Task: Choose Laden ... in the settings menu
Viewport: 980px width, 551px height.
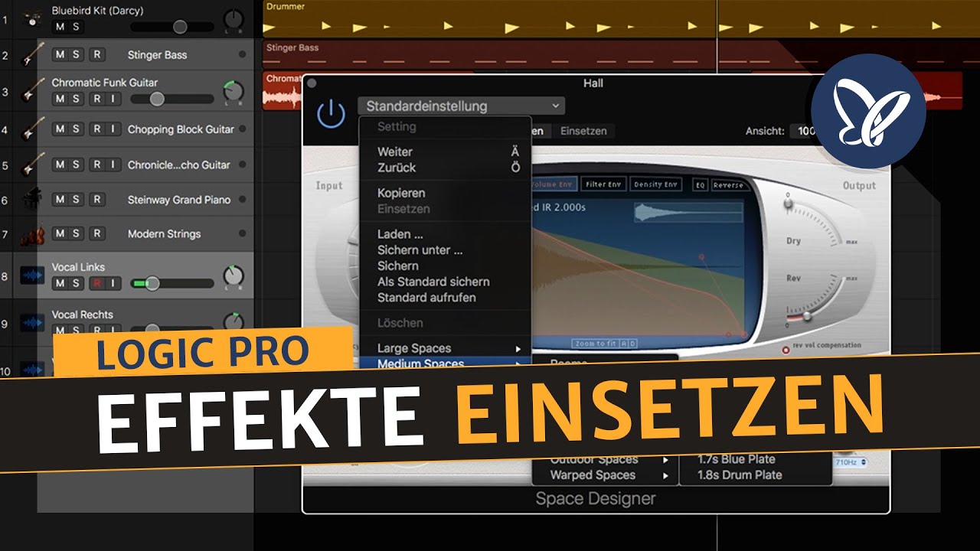Action: point(400,234)
